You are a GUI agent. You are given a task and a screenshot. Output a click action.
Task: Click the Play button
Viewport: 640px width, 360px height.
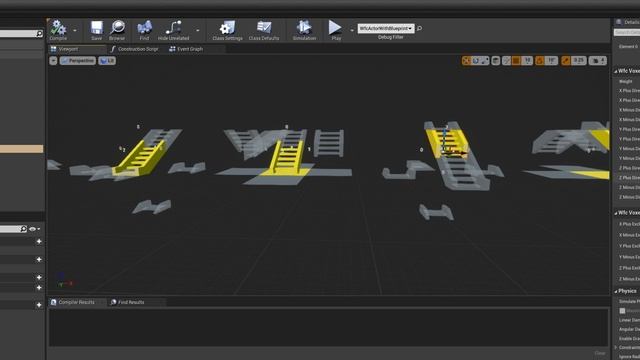336,30
